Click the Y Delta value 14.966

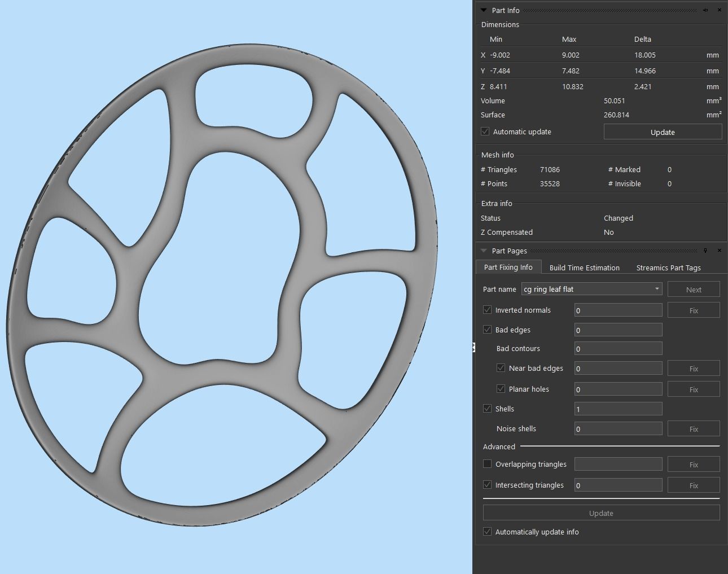click(x=644, y=71)
